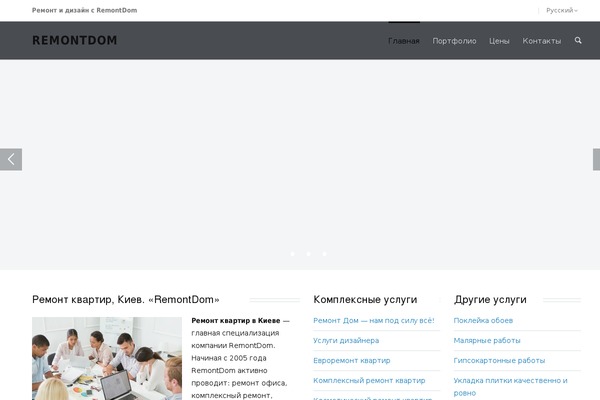Select the first slider pagination dot

(293, 254)
